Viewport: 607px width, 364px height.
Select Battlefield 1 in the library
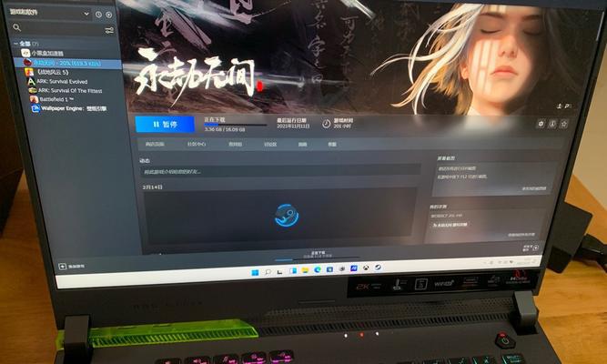(52, 99)
